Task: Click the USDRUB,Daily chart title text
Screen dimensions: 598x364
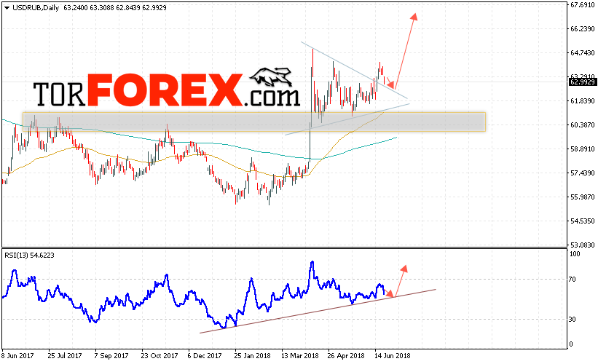Action: pos(36,8)
